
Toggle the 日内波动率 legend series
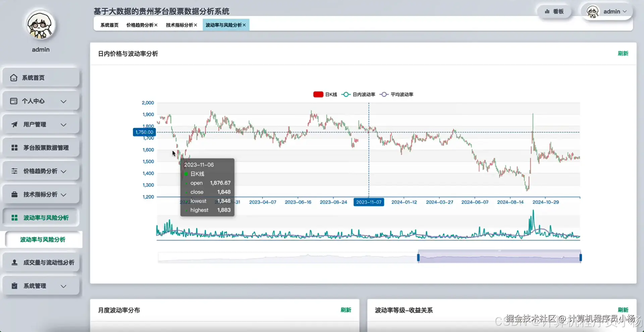click(358, 94)
